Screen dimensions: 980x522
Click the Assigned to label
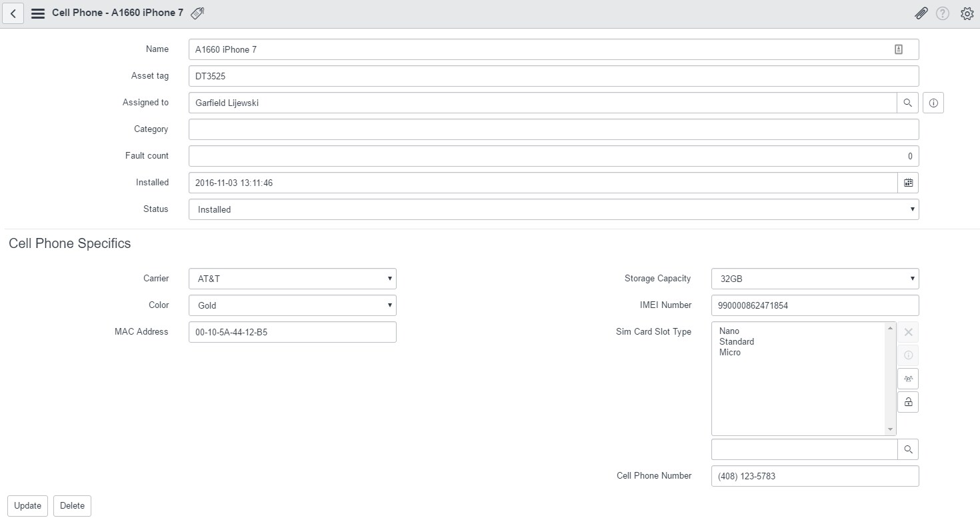(x=145, y=102)
